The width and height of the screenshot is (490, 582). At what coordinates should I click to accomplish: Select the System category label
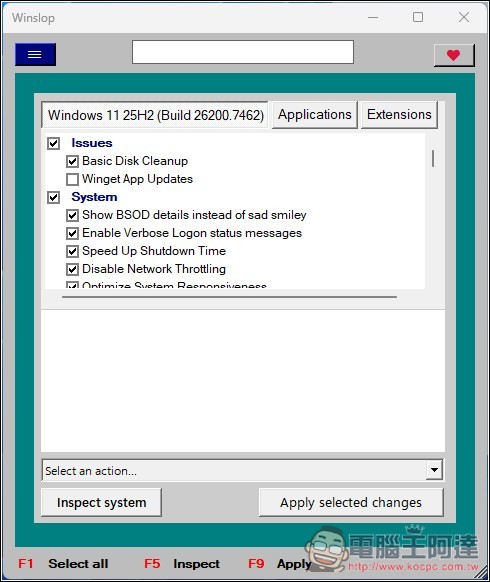point(94,197)
